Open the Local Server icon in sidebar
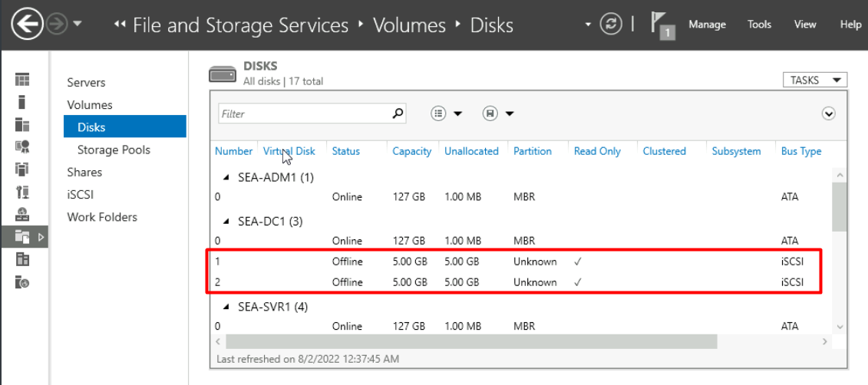The width and height of the screenshot is (868, 385). 22,102
